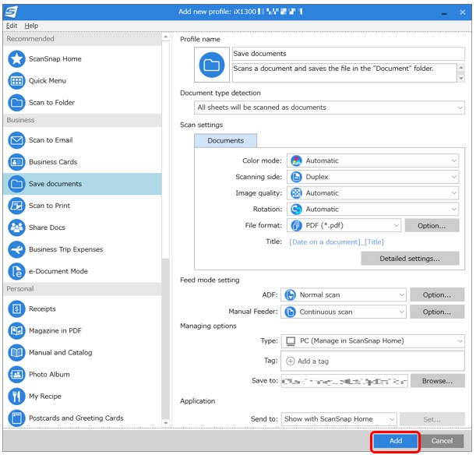Open Detailed settings
The width and height of the screenshot is (476, 455).
coord(410,259)
